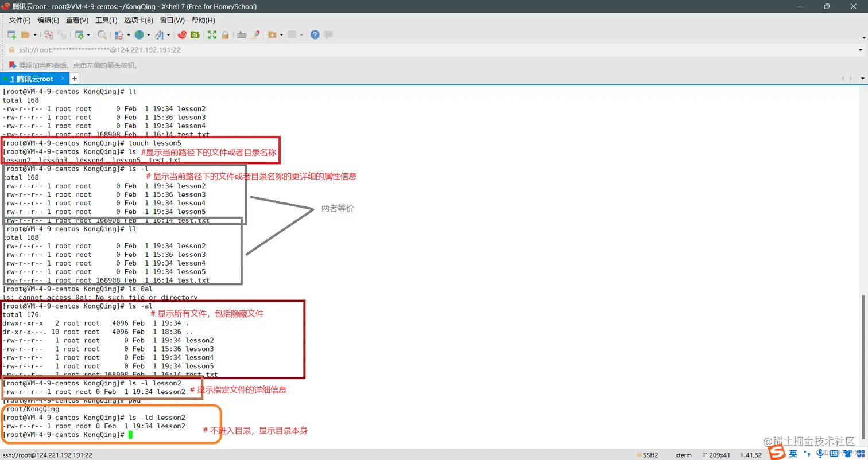Viewport: 868px width, 460px height.
Task: Open the 选项卡(B) menu
Action: pyautogui.click(x=138, y=20)
